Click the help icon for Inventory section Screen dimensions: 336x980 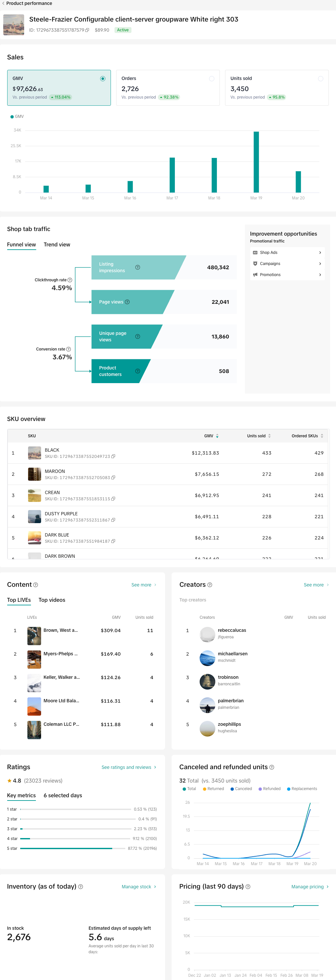(81, 886)
